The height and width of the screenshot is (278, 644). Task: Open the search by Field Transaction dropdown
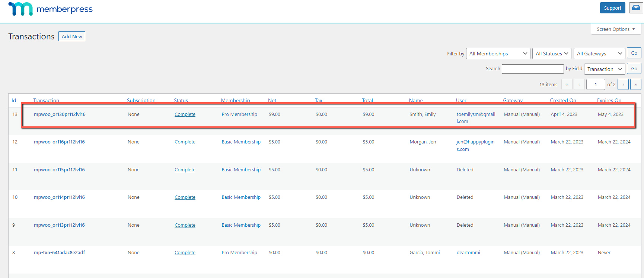click(x=605, y=69)
